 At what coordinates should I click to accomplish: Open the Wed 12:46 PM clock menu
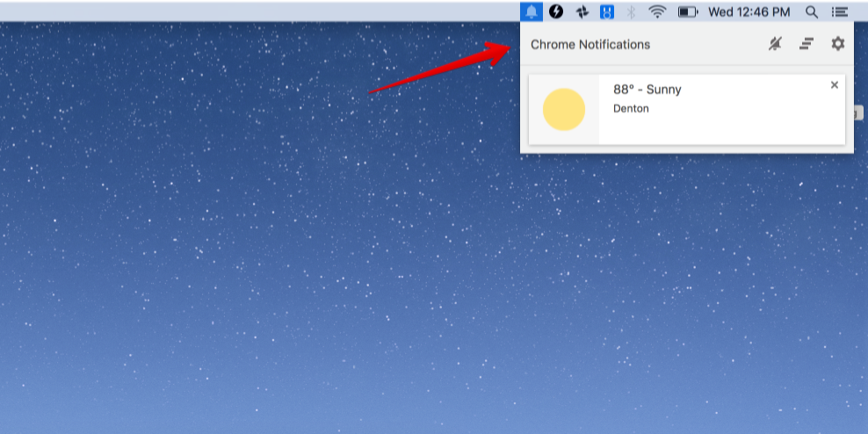click(749, 11)
